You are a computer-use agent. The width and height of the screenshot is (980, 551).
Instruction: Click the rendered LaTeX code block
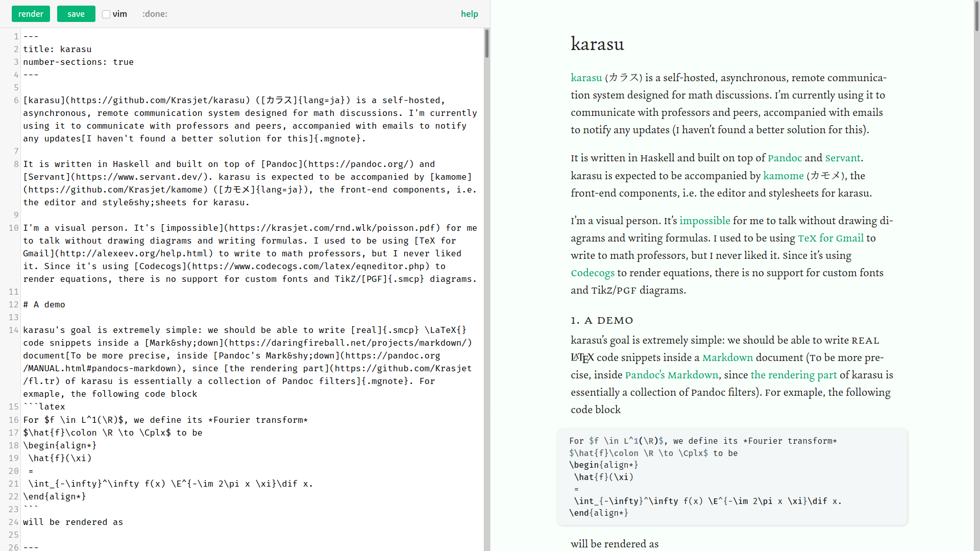tap(732, 477)
